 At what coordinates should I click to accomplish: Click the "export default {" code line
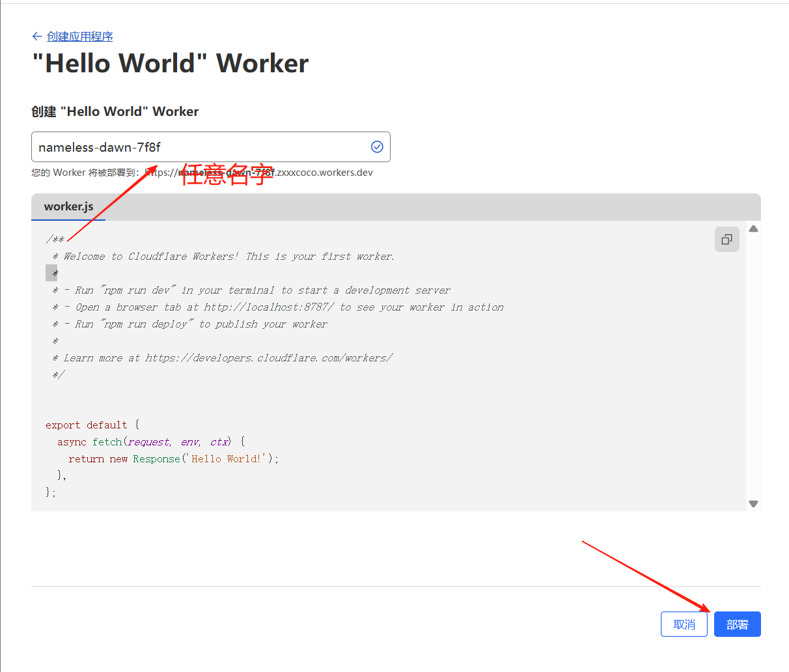[x=92, y=425]
